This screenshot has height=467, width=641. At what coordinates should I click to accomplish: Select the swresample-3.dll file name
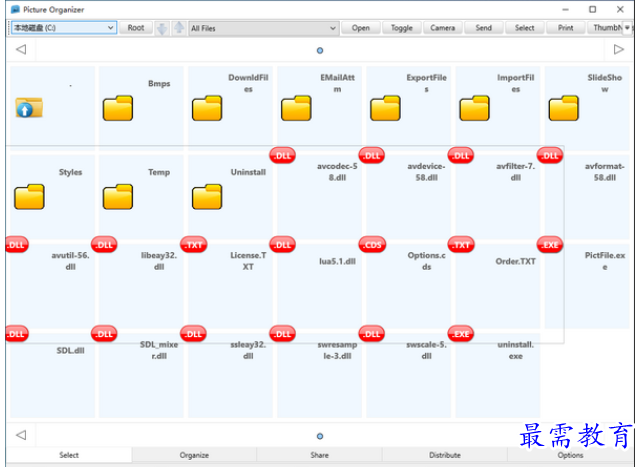(337, 350)
